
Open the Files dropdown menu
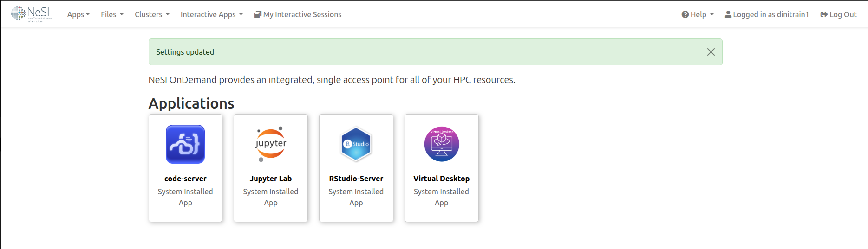pos(112,14)
